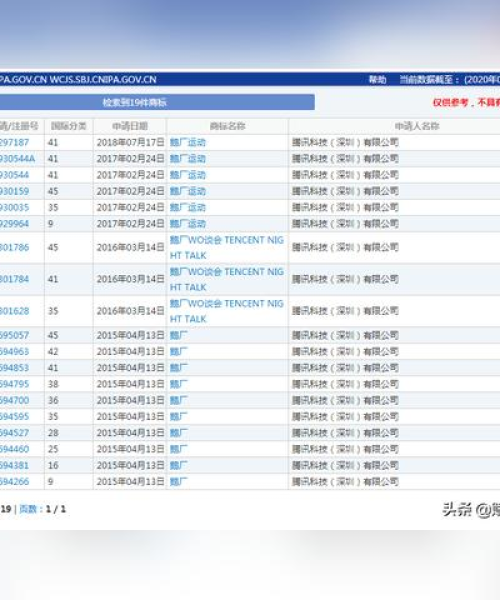Click the 商标名称 column header
The height and width of the screenshot is (600, 500).
(228, 126)
